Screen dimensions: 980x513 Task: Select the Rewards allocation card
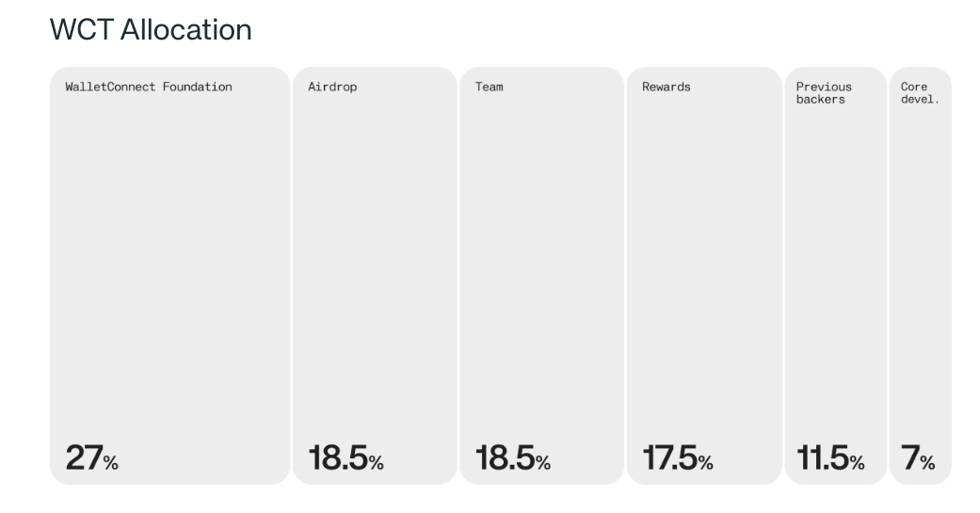[x=704, y=276]
